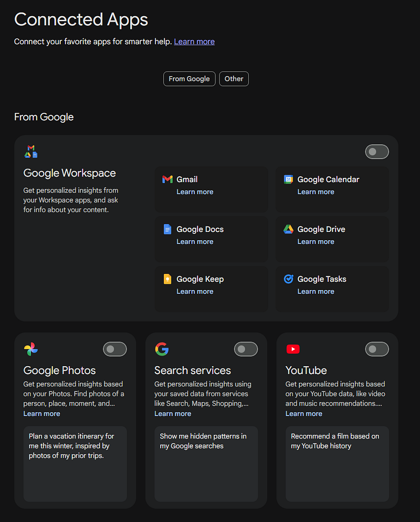Follow Search services Learn more link
Image resolution: width=420 pixels, height=522 pixels.
[173, 413]
